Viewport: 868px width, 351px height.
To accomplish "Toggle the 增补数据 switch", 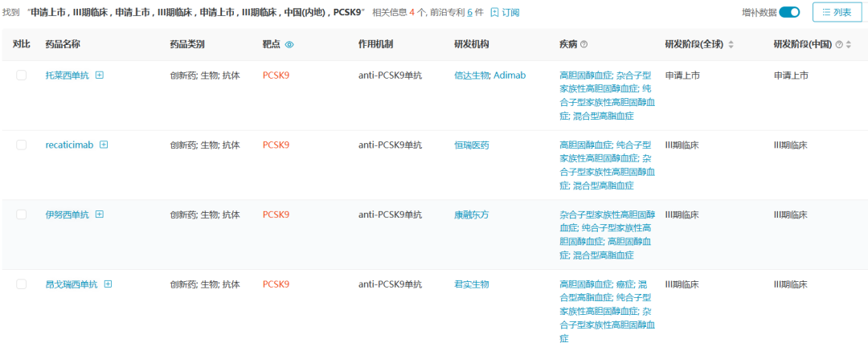I will [789, 12].
